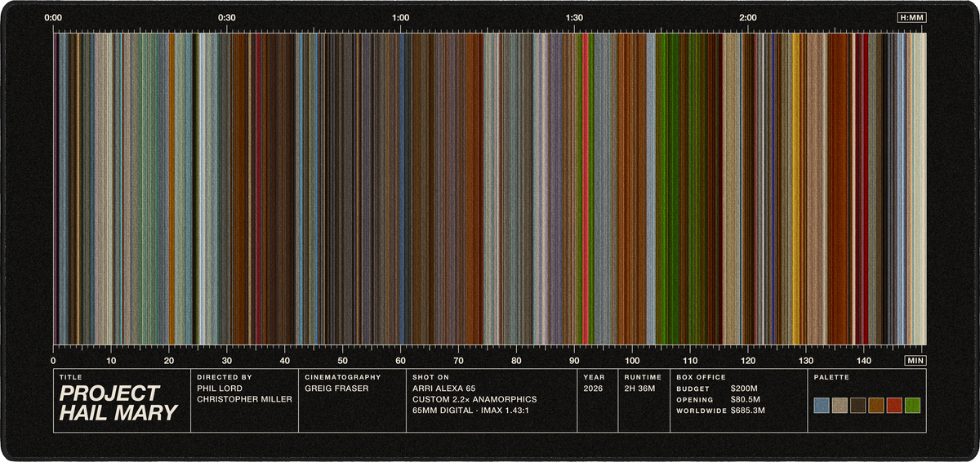Click cinematographer GREIG FRASER
The image size is (980, 462).
[x=336, y=389]
